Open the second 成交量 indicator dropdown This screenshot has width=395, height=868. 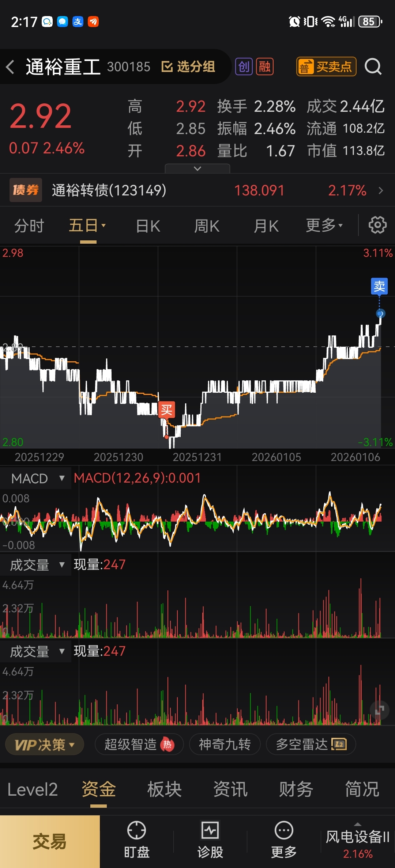(x=36, y=651)
